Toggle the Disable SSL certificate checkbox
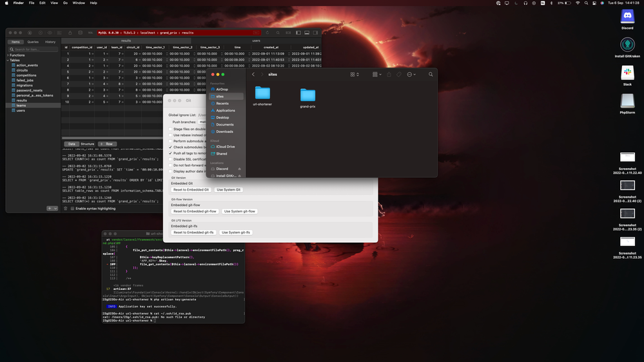The height and width of the screenshot is (362, 644). click(x=171, y=159)
